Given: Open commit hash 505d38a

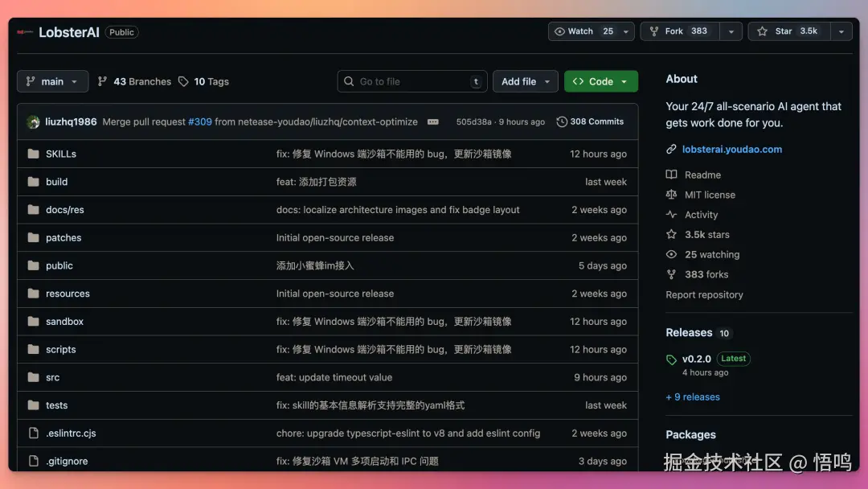Looking at the screenshot, I should click(x=473, y=121).
